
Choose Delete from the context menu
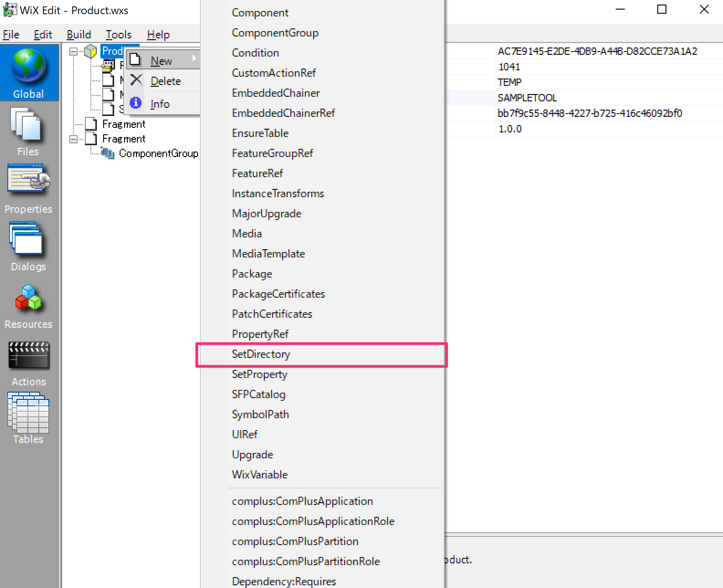[162, 81]
